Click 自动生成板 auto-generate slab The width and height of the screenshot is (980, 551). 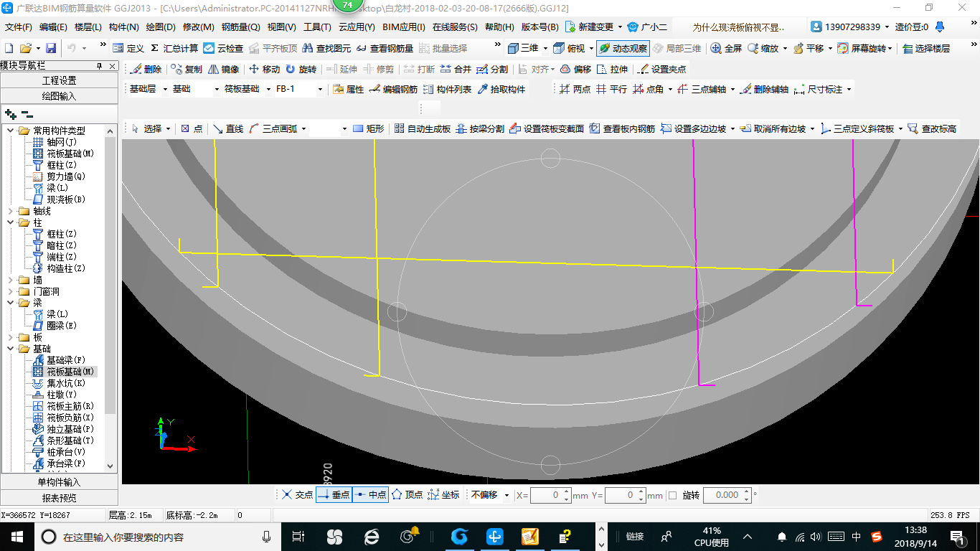click(x=423, y=129)
